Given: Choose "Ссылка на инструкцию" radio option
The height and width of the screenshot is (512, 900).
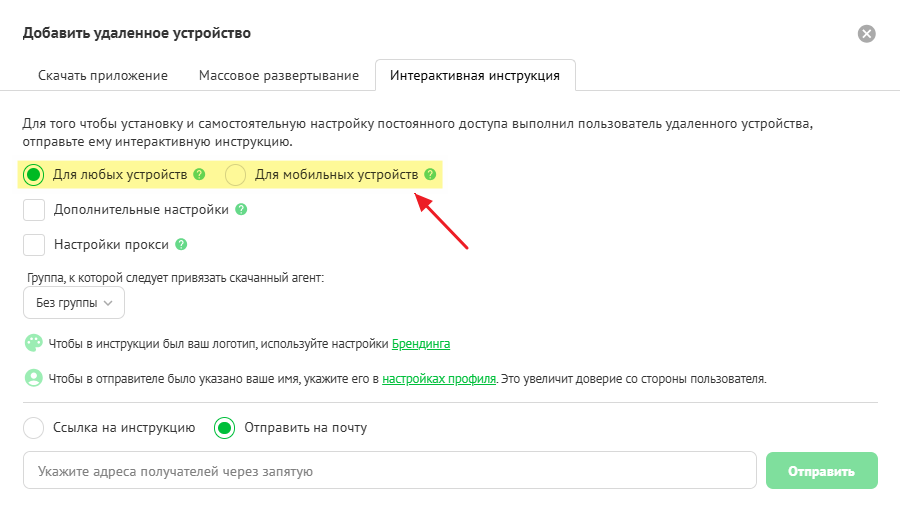Looking at the screenshot, I should (x=34, y=428).
